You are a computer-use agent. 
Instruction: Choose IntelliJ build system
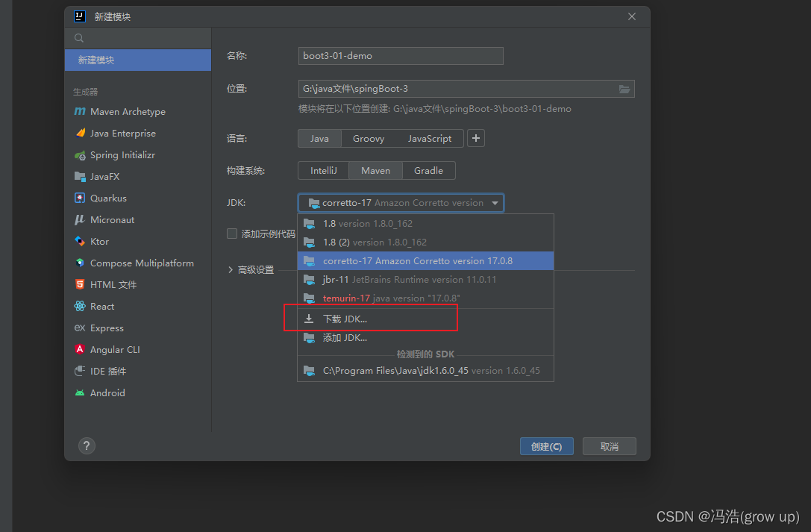coord(324,171)
